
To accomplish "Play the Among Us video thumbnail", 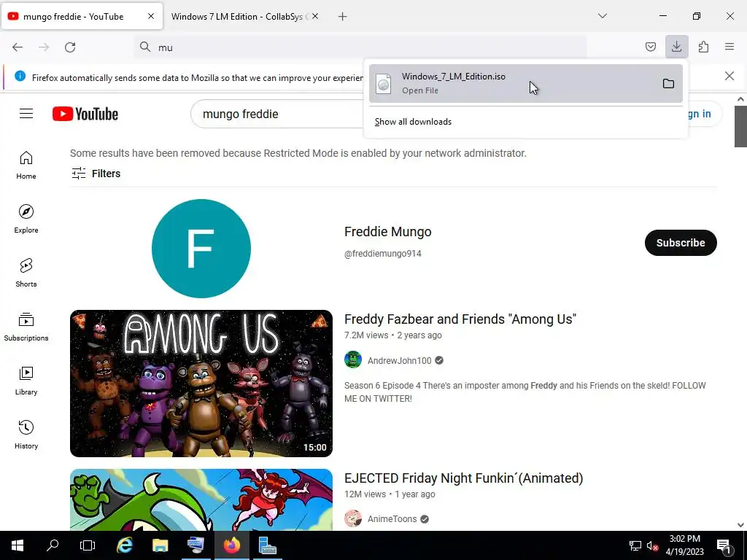I will (201, 384).
